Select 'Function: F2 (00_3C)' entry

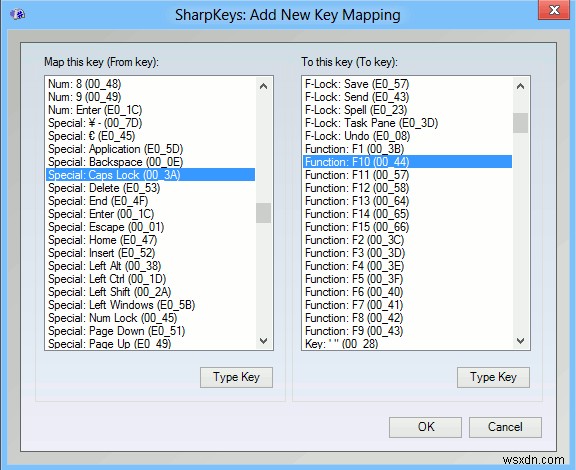407,240
